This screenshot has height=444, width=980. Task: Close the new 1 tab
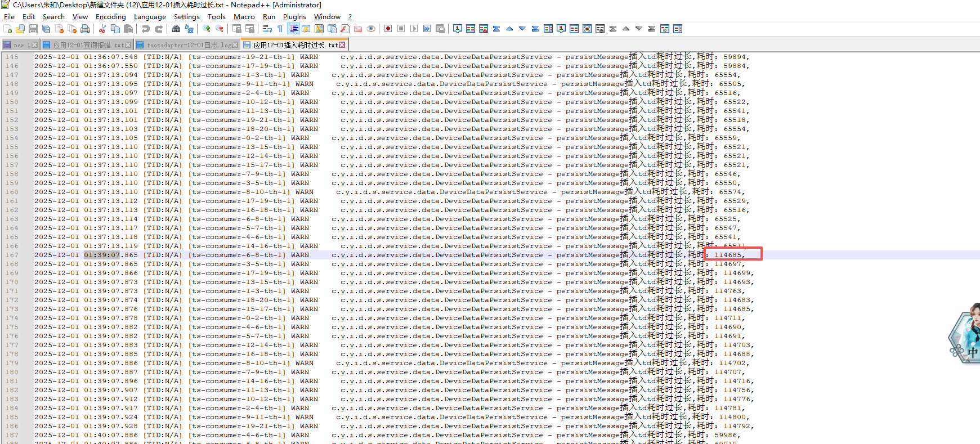coord(35,45)
